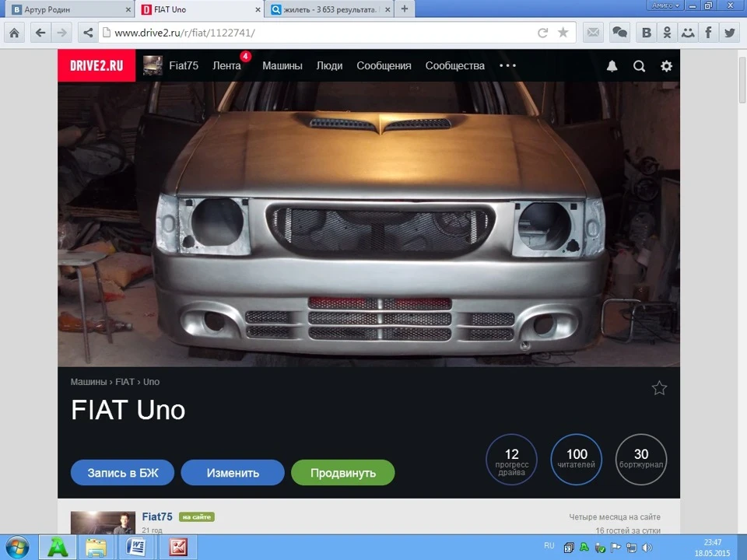This screenshot has width=747, height=560.
Task: Add FIAT Uno to favorites star
Action: 659,388
